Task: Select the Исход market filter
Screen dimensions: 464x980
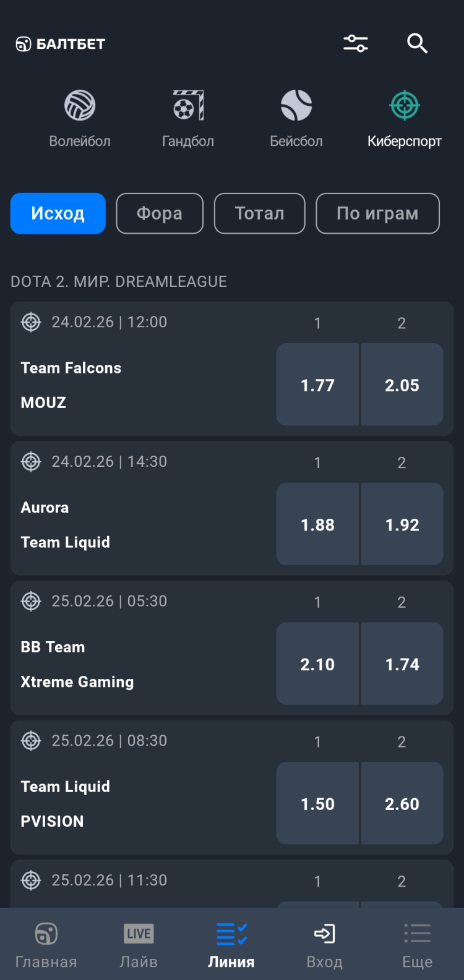Action: click(58, 213)
